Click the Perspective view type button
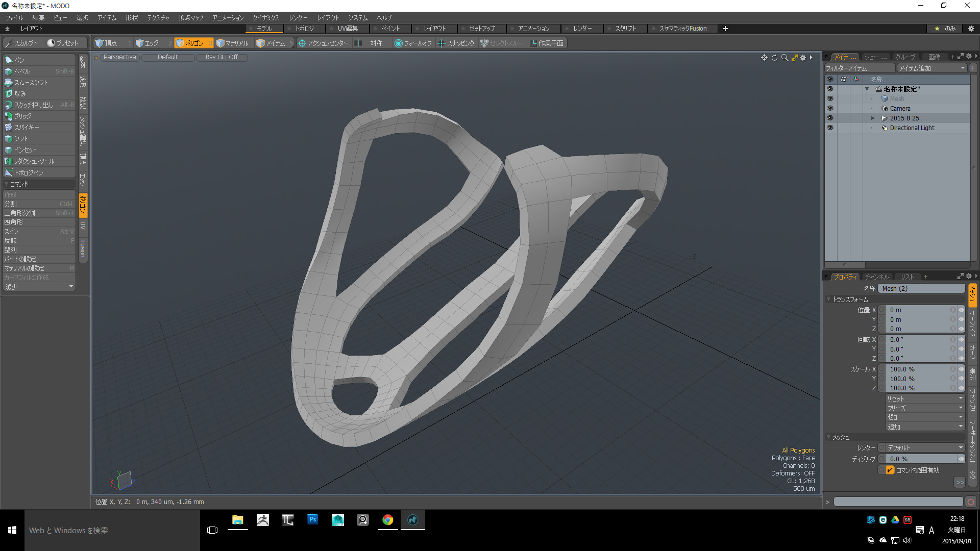The image size is (980, 551). [119, 57]
